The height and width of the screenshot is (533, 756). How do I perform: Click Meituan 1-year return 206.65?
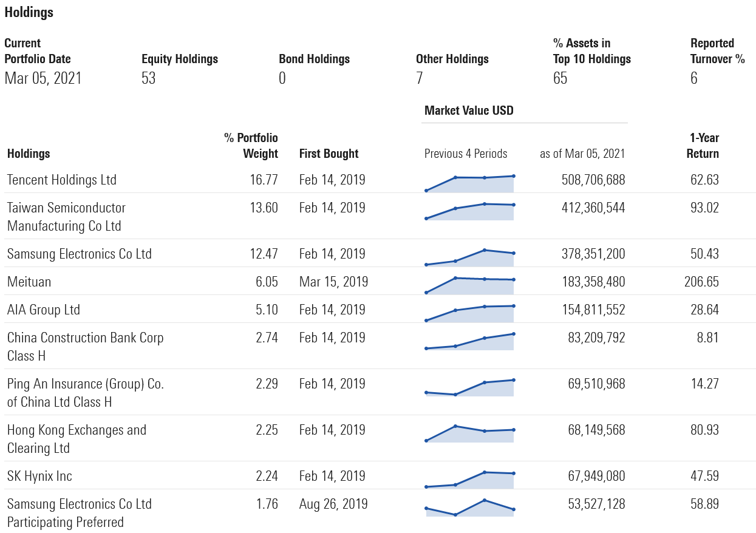click(701, 282)
